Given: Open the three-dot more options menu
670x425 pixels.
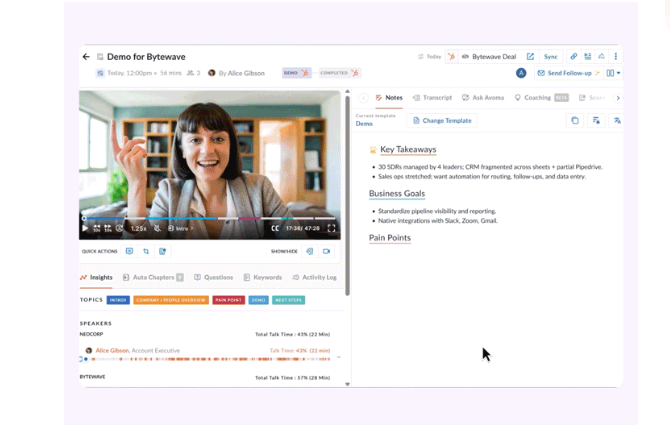Looking at the screenshot, I should [x=615, y=56].
